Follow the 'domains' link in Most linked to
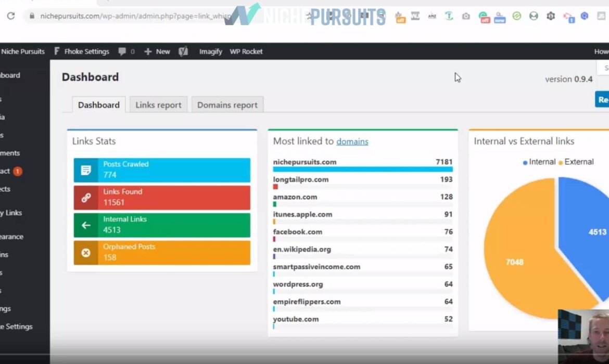This screenshot has height=364, width=609. [x=352, y=141]
